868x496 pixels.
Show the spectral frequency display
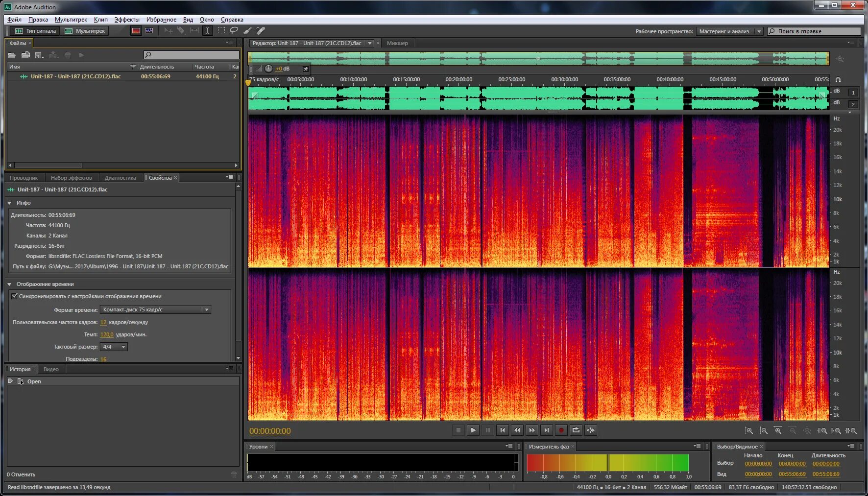click(136, 31)
